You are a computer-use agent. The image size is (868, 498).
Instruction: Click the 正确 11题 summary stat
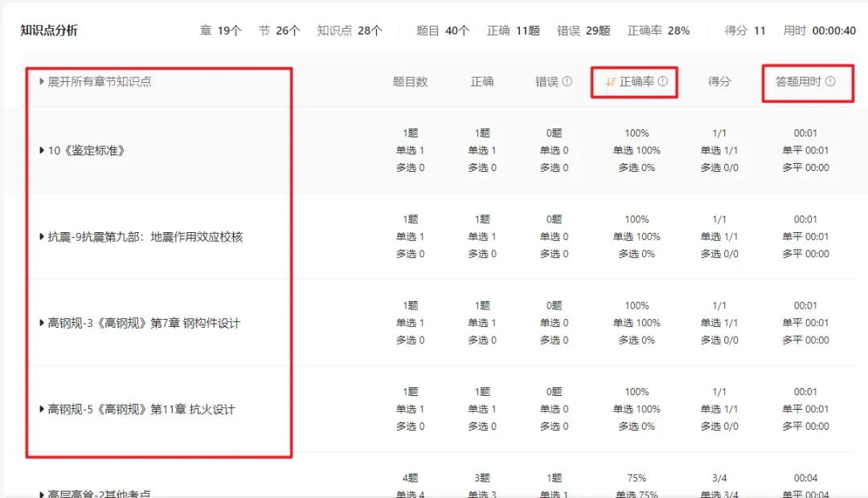(x=513, y=31)
